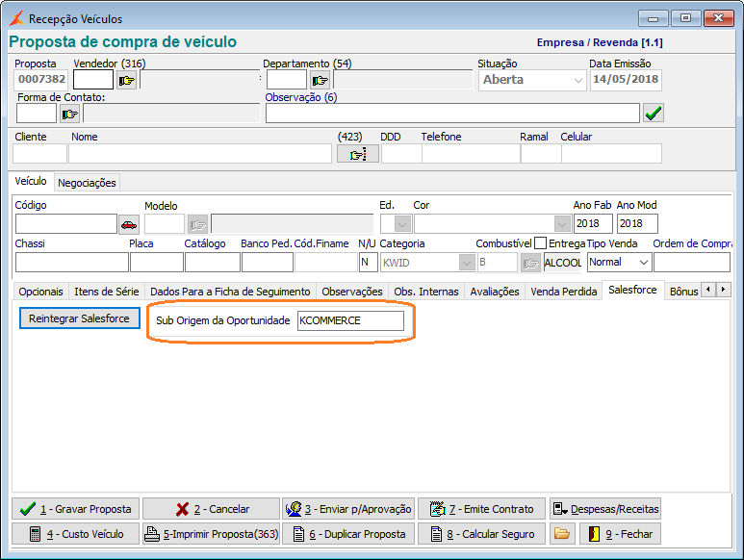744x560 pixels.
Task: Open the Opcionais tab
Action: pos(40,292)
